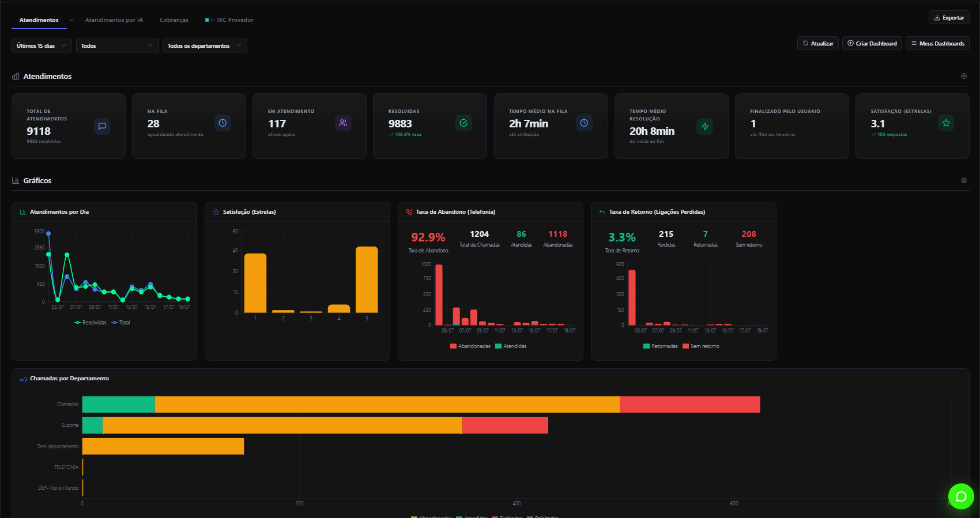
Task: Click red phone icon in Taxa de Abandono title
Action: click(x=409, y=212)
